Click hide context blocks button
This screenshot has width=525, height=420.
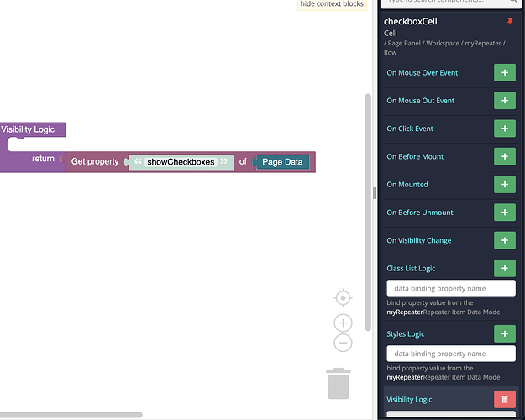point(332,4)
